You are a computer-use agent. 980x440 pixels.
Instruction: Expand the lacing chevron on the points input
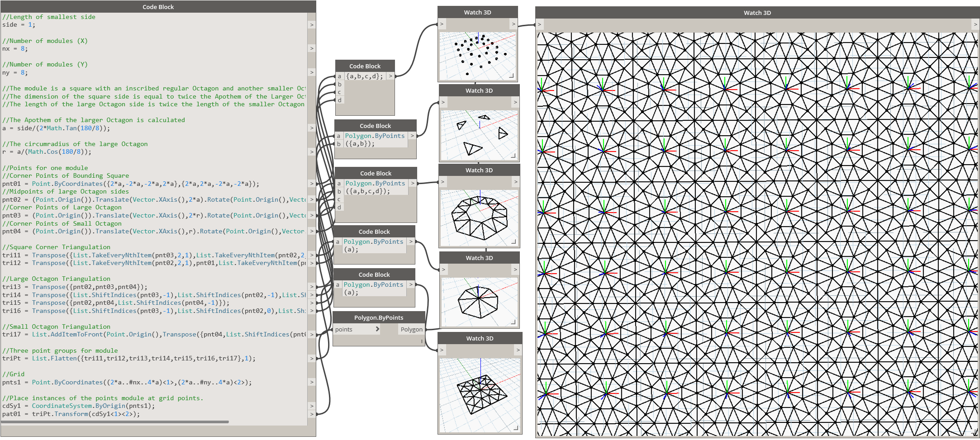(x=377, y=329)
